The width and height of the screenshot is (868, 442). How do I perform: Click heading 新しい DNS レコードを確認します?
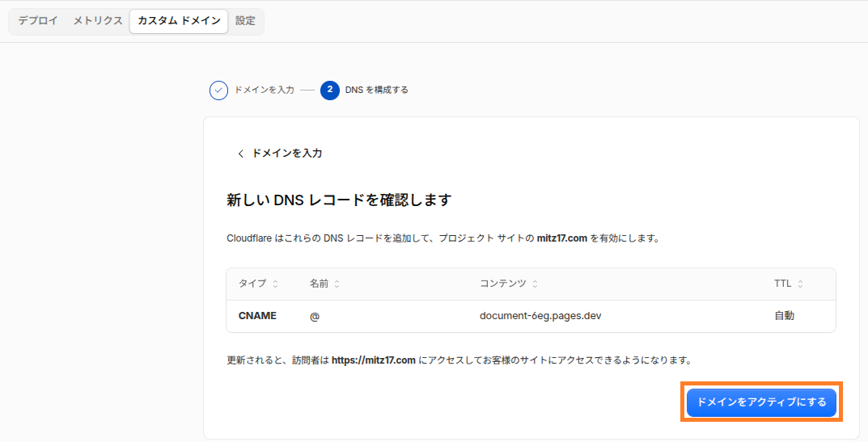(x=339, y=200)
